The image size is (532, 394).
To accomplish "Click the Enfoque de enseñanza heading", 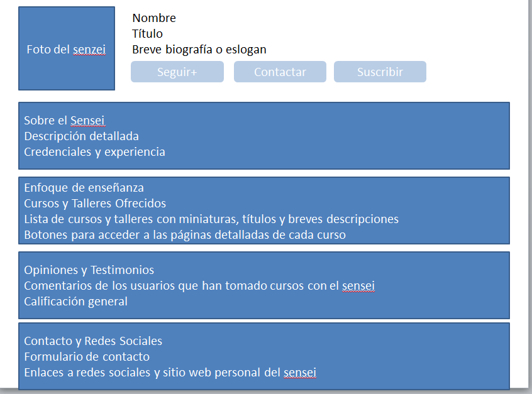I will (x=84, y=188).
